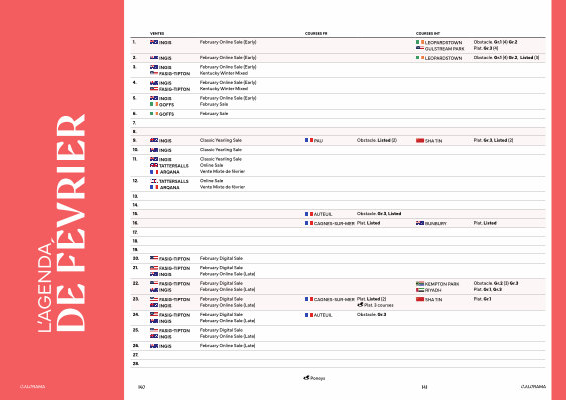Click the Hong Kong flag beside SHA TIN in row 9
Screen dimensions: 566x400
(420, 140)
